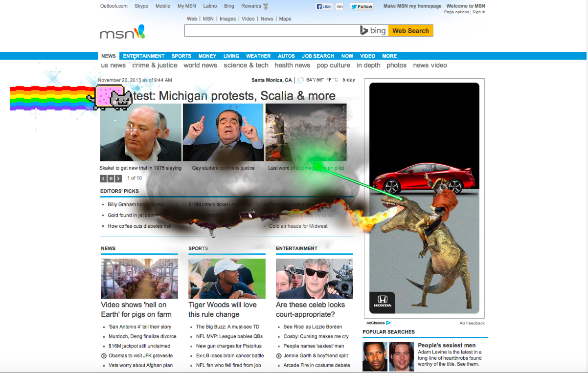Open 'New gun charges for Pistorius' story
This screenshot has height=373, width=588.
(x=229, y=346)
